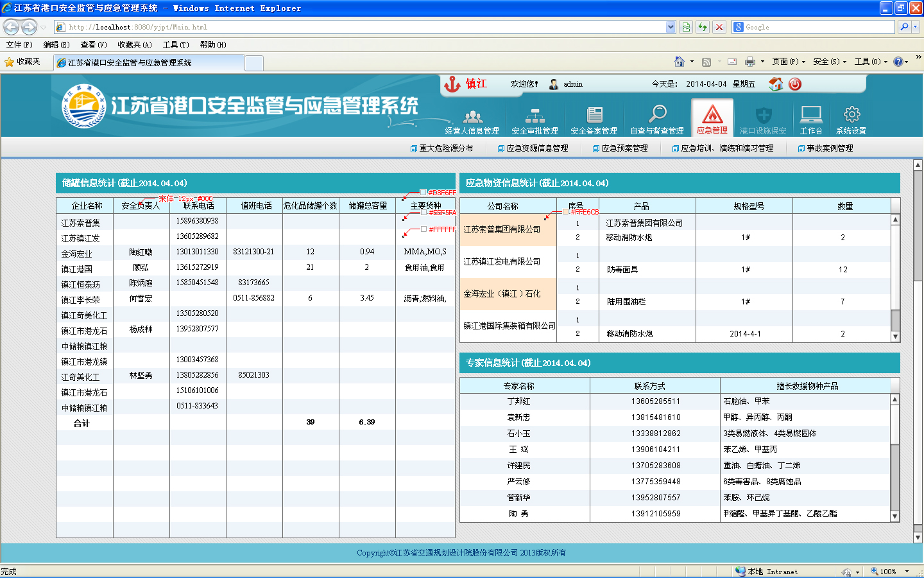The height and width of the screenshot is (578, 924).
Task: Expand the 100% zoom level dropdown
Action: pyautogui.click(x=907, y=572)
